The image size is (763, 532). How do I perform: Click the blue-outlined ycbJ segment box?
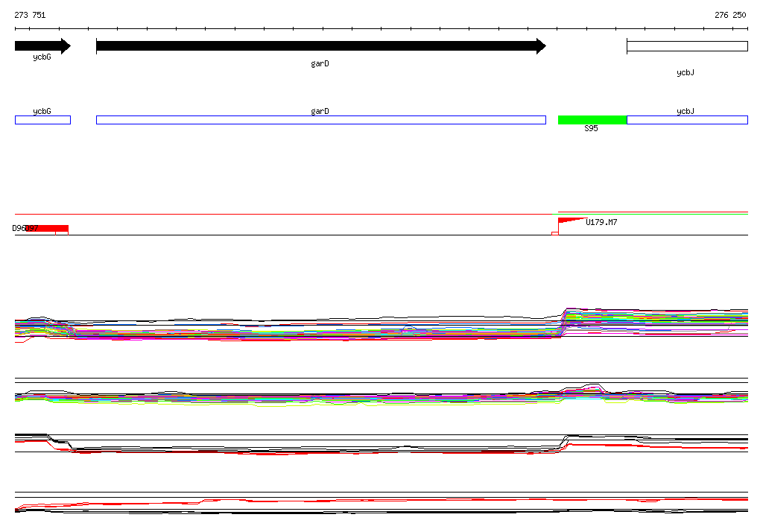point(687,120)
